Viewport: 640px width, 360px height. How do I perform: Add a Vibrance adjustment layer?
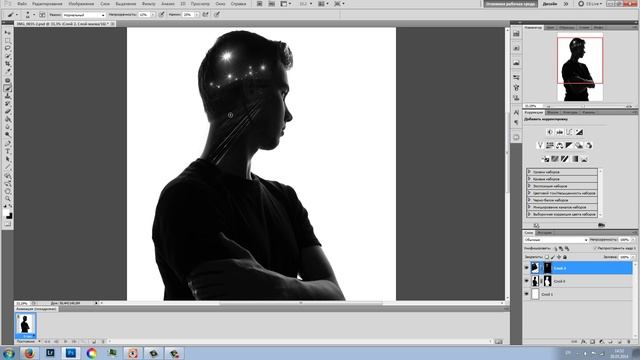[540, 145]
